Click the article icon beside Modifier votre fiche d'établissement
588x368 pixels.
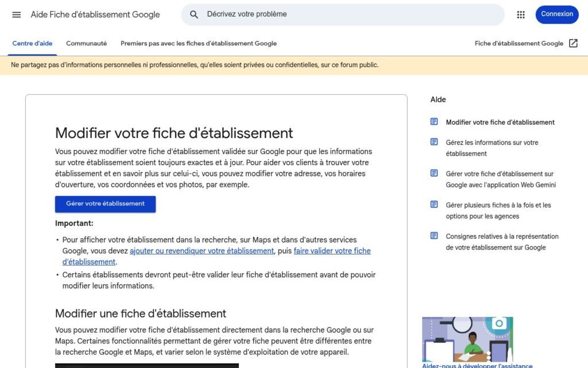point(434,122)
